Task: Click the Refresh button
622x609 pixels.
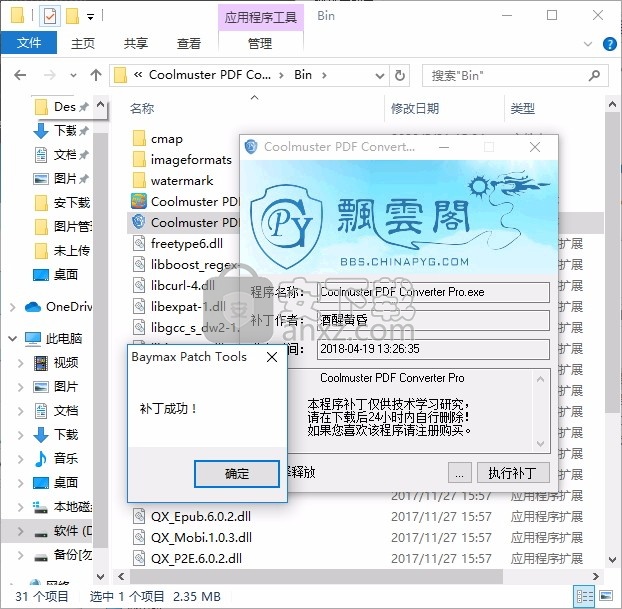Action: tap(400, 75)
